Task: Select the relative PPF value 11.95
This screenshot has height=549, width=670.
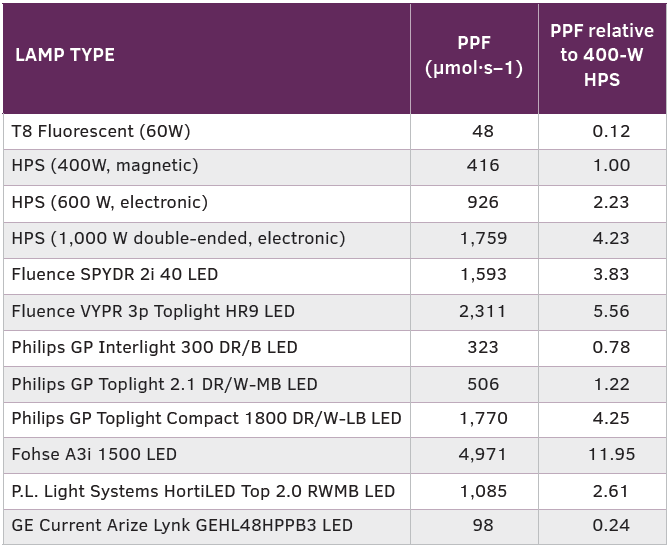Action: tap(611, 454)
